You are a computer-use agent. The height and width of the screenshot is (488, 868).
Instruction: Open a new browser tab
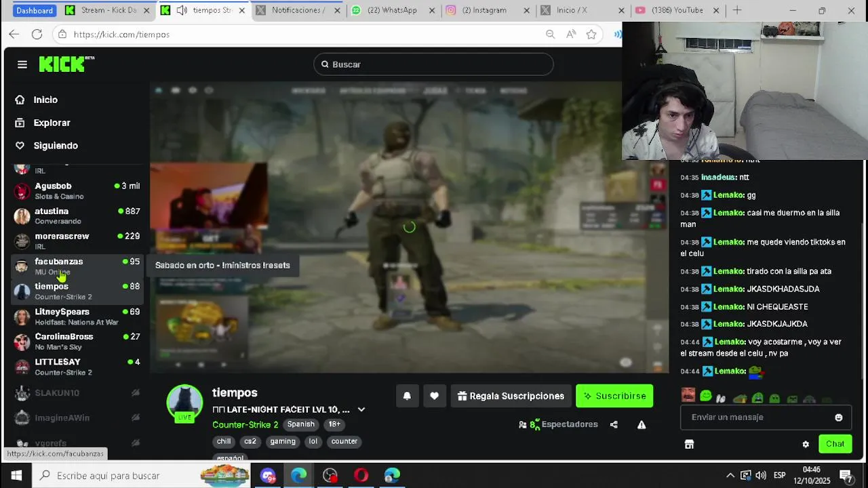click(737, 10)
